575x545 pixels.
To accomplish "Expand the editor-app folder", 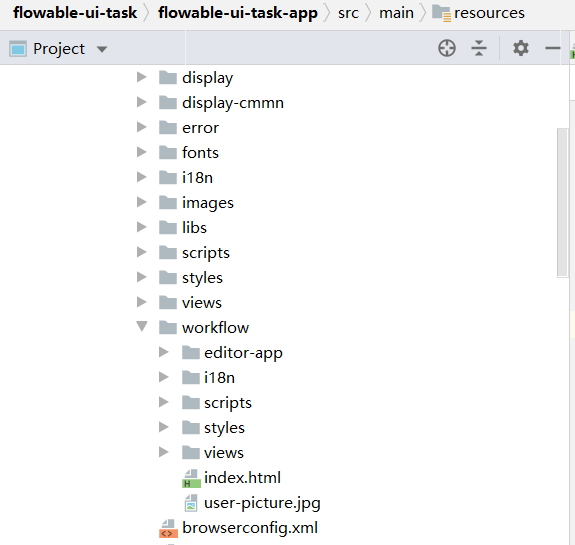I will 164,352.
